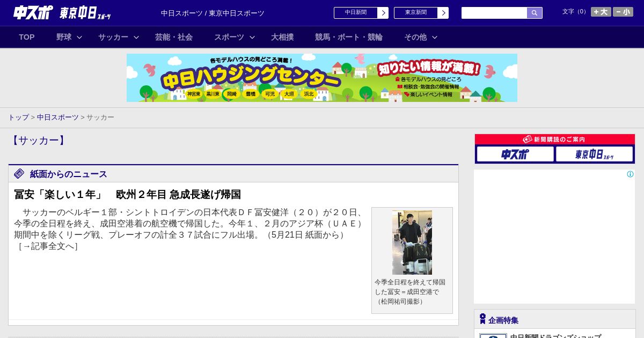Click the Chunichi Sports logo
The image size is (644, 338).
pos(33,13)
